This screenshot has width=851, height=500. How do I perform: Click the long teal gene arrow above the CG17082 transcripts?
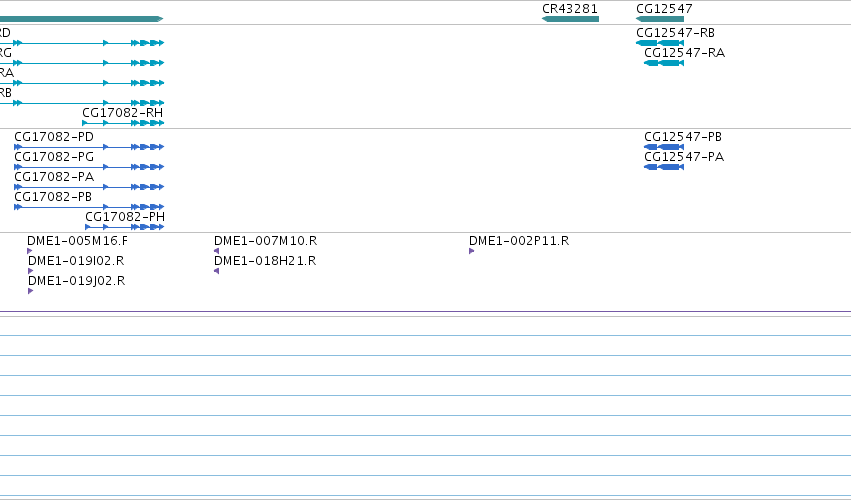[x=81, y=19]
